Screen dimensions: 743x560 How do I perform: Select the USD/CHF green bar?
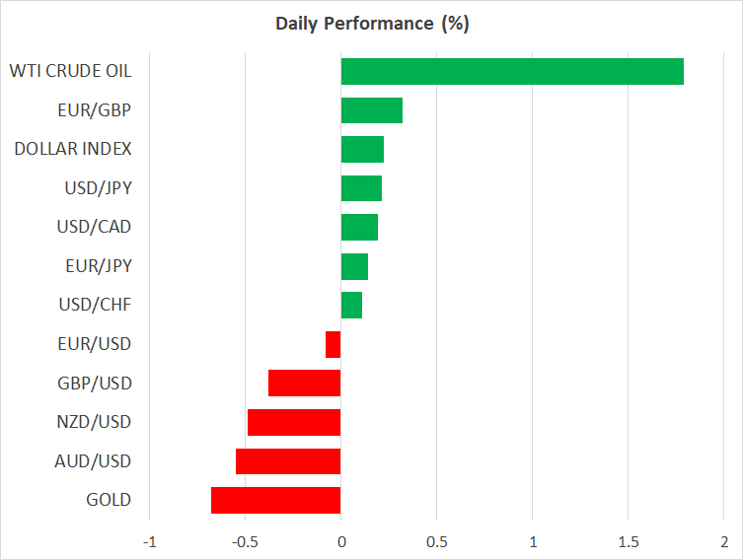tap(351, 305)
